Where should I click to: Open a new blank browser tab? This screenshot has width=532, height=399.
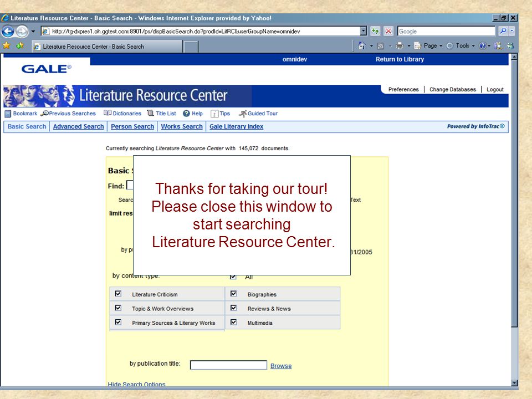tap(191, 47)
